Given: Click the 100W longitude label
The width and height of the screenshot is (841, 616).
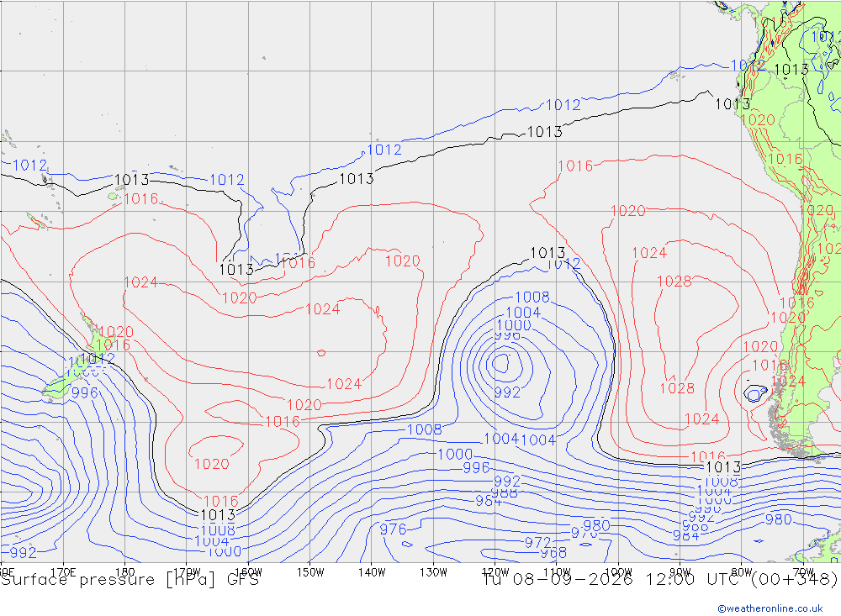Looking at the screenshot, I should pos(618,572).
